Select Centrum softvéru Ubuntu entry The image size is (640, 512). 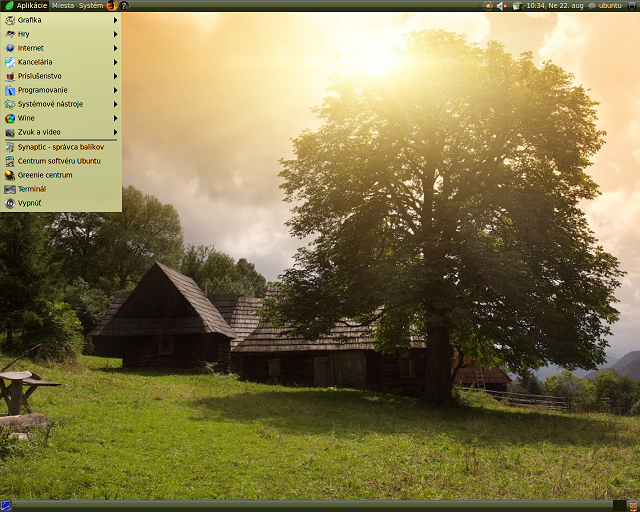[x=61, y=161]
